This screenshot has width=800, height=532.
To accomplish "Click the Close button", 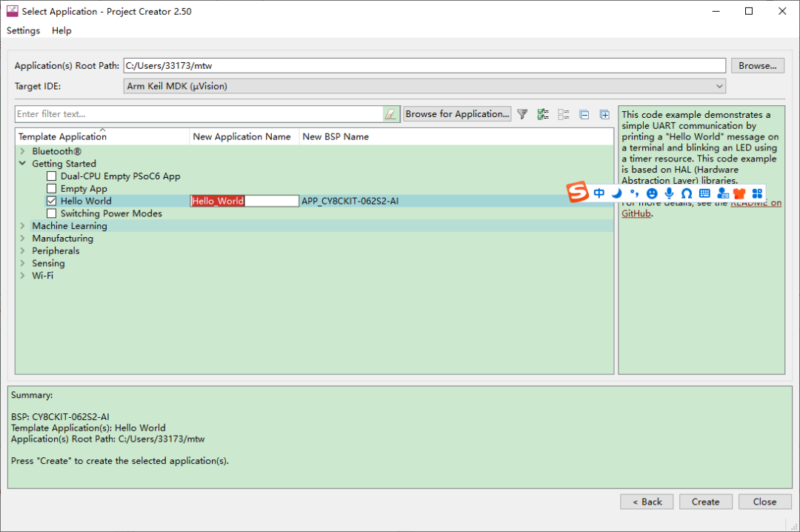I will point(764,502).
